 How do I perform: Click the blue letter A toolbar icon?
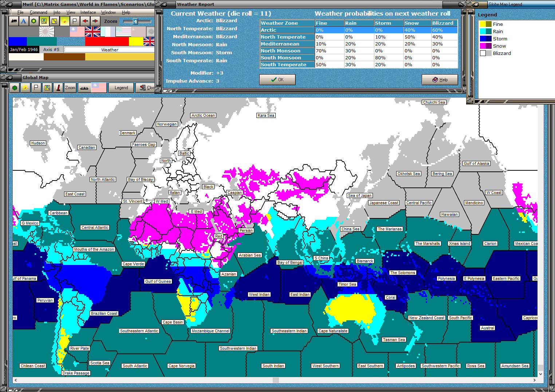24,21
